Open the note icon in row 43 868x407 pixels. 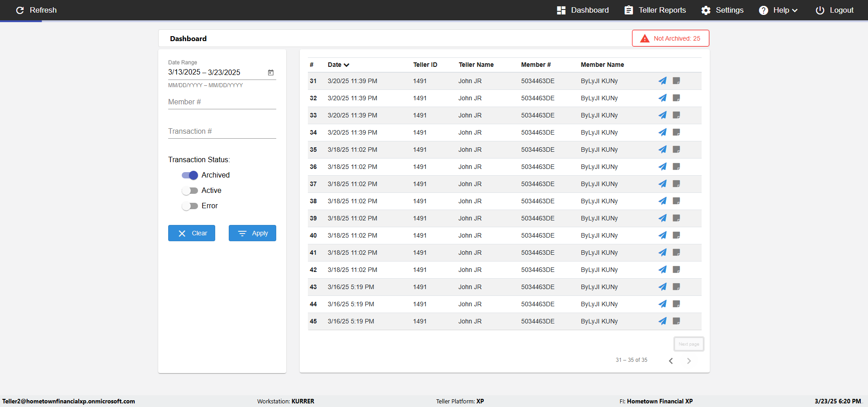[x=676, y=287]
